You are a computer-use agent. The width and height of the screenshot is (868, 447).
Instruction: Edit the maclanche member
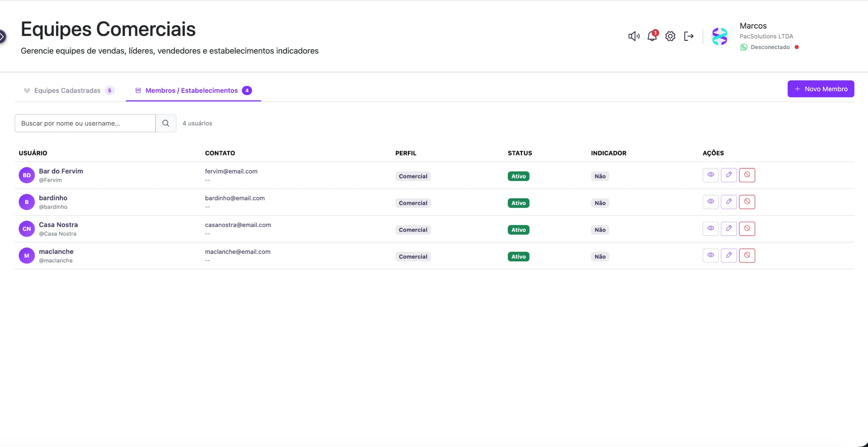729,256
